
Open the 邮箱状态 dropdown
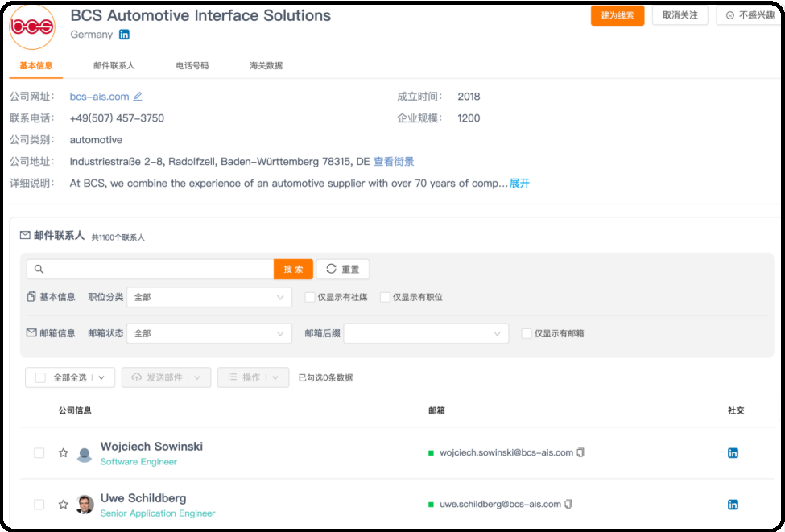click(209, 333)
